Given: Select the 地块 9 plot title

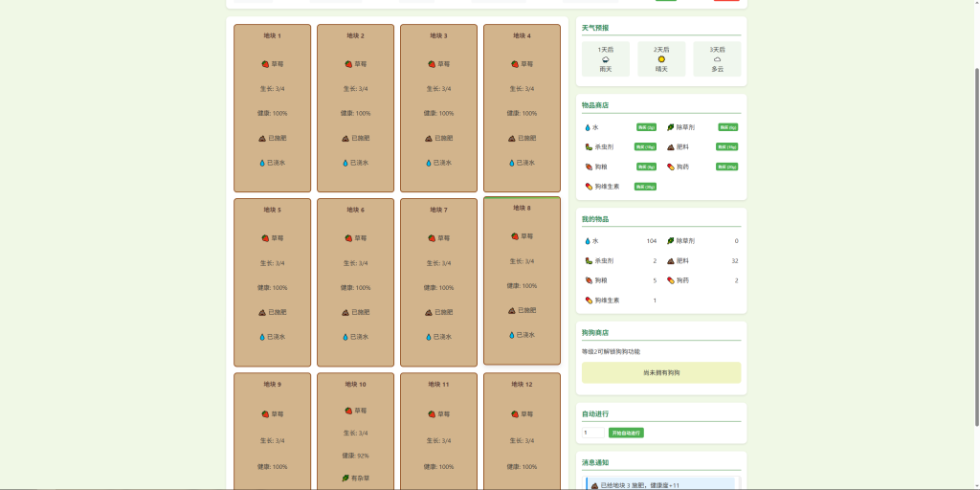Looking at the screenshot, I should coord(273,385).
